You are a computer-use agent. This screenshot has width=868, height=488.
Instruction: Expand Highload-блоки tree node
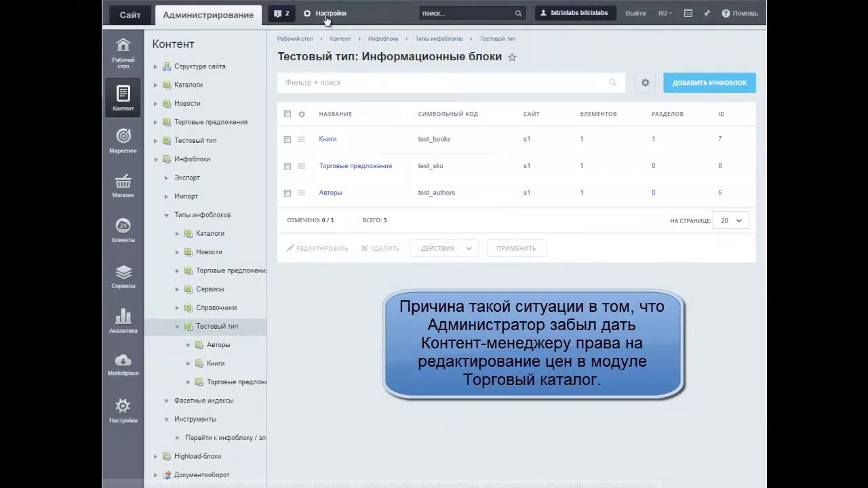click(x=155, y=456)
